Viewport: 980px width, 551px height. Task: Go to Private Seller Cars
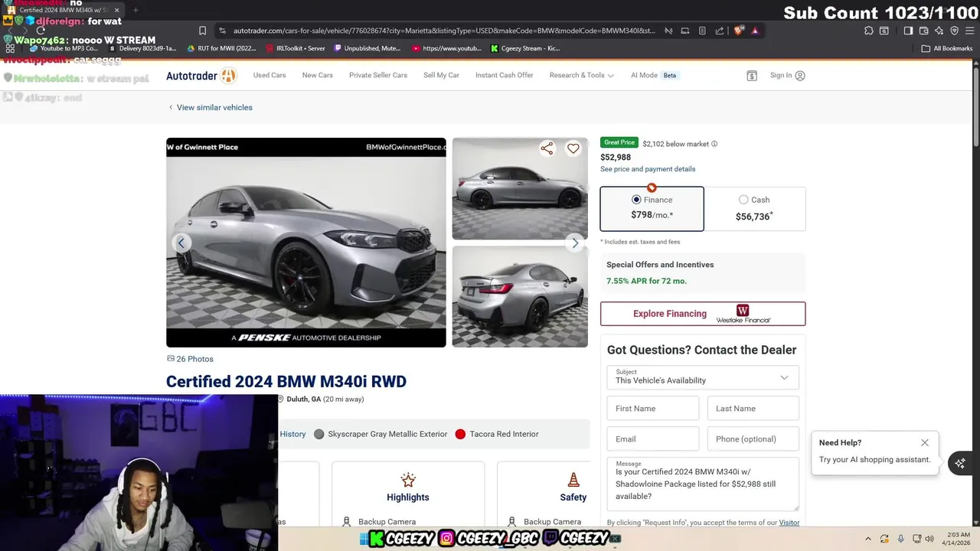[378, 75]
